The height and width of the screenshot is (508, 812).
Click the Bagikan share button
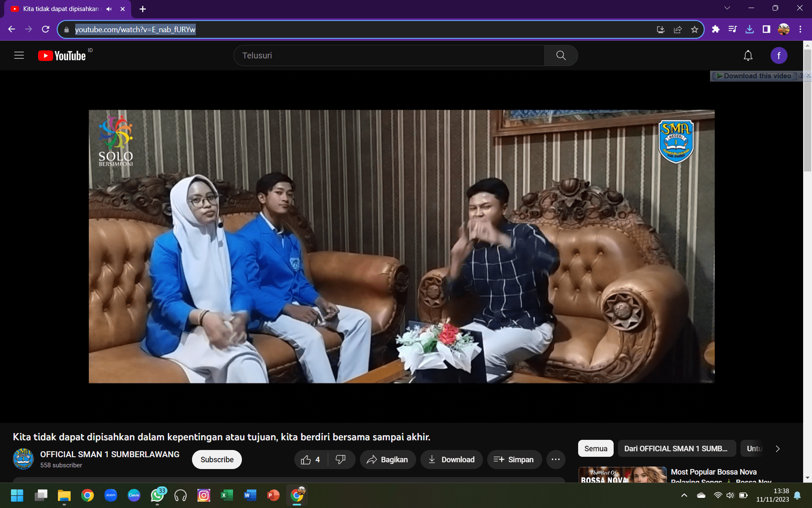tap(387, 460)
